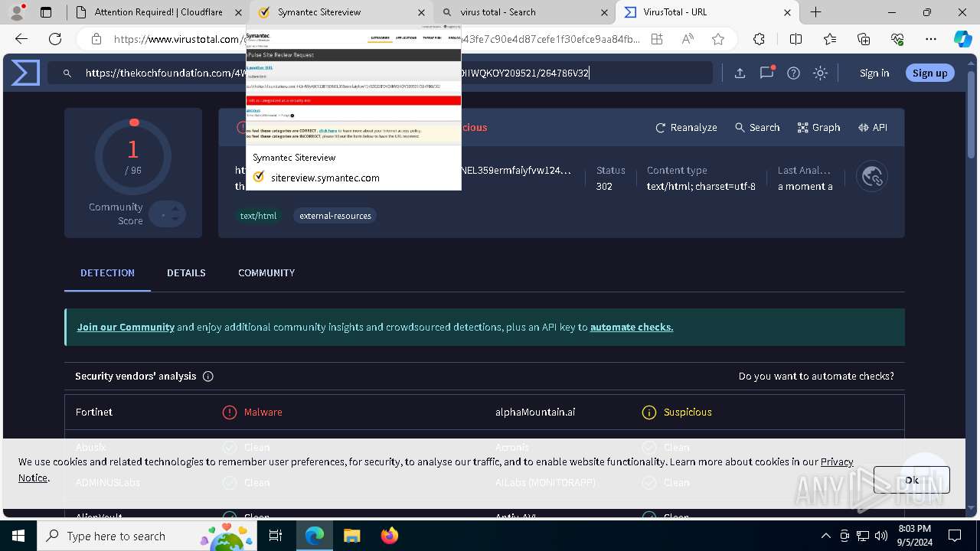Open the Privacy Notice link

pyautogui.click(x=837, y=461)
